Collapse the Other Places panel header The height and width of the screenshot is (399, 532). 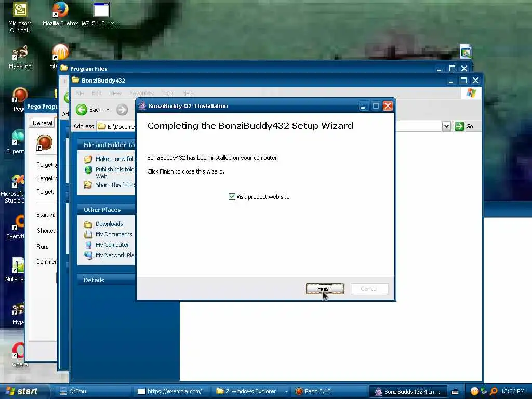(x=107, y=210)
